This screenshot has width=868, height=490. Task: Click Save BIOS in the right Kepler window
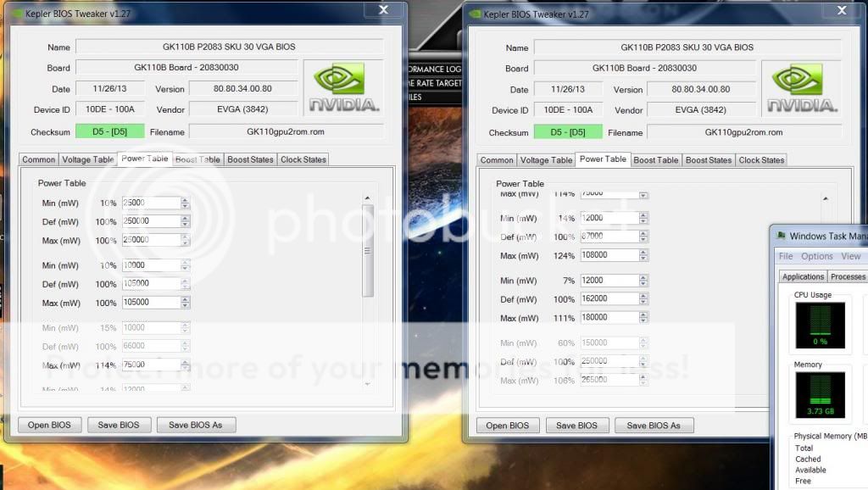(x=576, y=426)
